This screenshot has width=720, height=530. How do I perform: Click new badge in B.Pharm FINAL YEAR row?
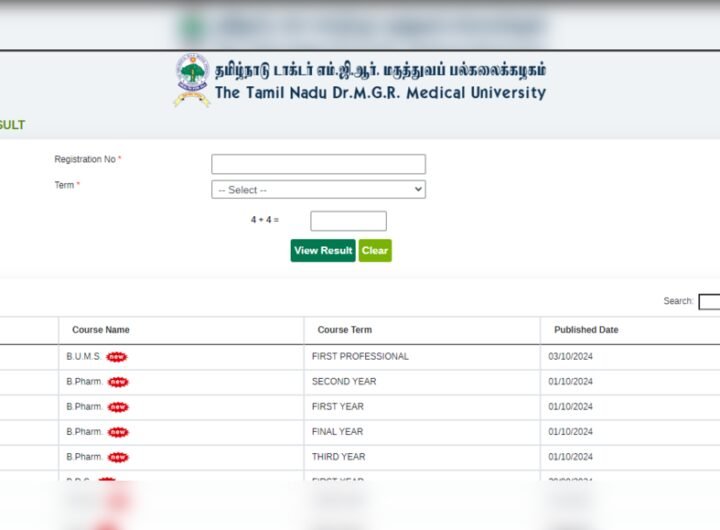118,432
